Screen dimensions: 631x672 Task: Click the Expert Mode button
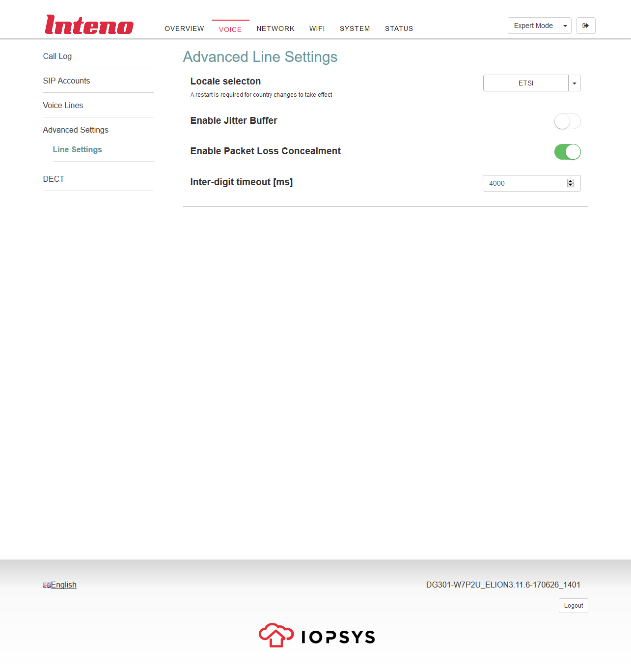tap(533, 26)
